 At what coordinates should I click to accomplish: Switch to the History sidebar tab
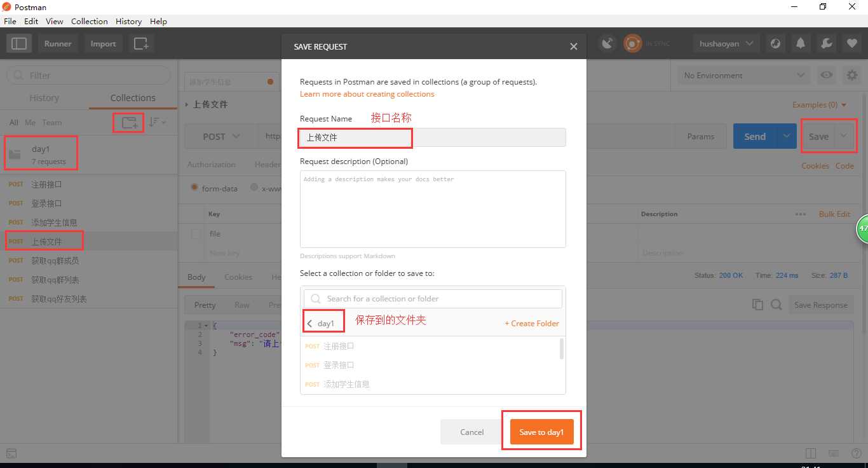pyautogui.click(x=44, y=98)
